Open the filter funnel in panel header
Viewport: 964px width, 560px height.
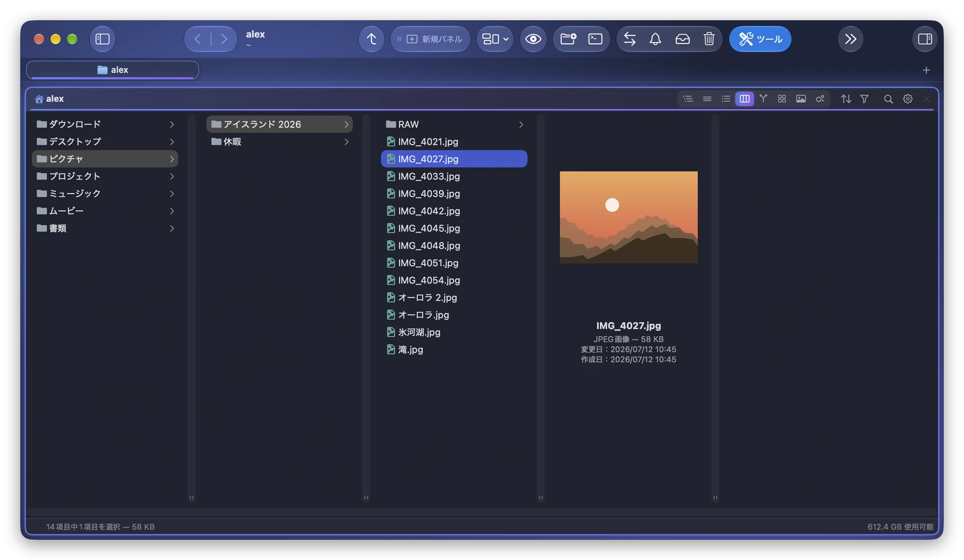(864, 99)
